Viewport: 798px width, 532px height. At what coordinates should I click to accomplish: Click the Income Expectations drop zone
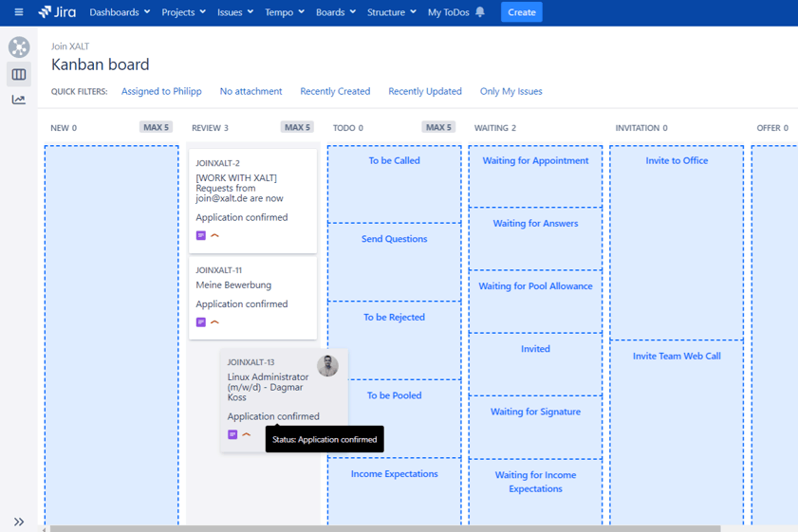[395, 491]
